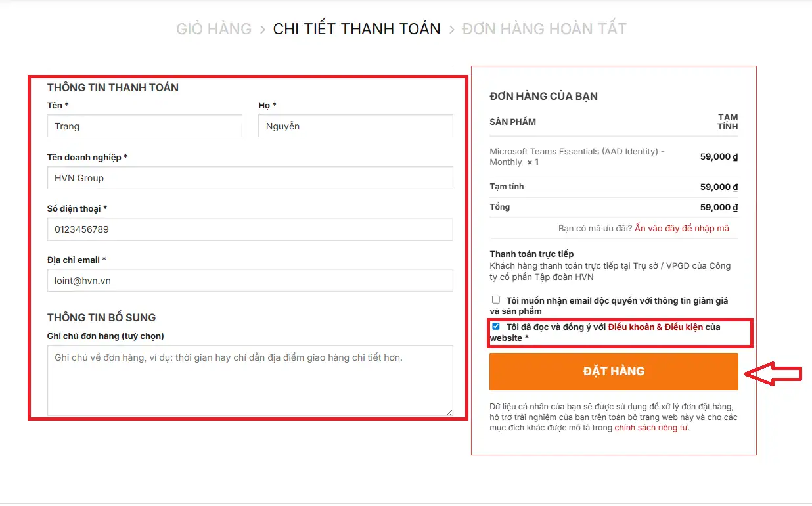Untick the Điều khoản & Điều kiện agreement checkbox
The image size is (812, 506).
pos(496,327)
